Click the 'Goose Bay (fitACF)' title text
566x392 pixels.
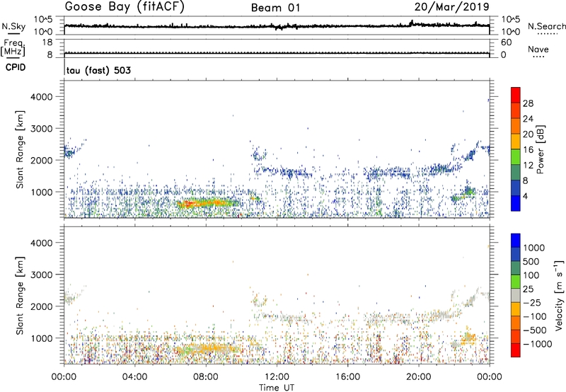coord(125,7)
